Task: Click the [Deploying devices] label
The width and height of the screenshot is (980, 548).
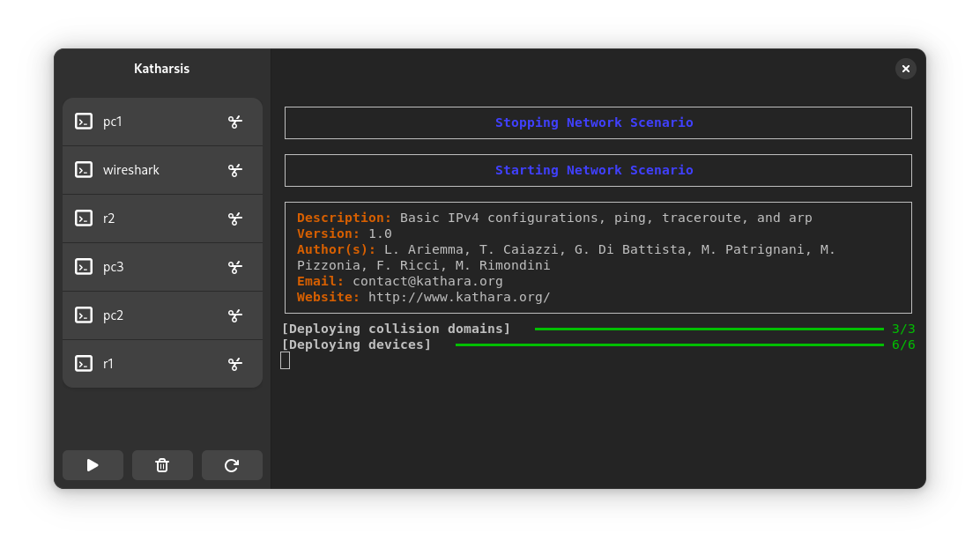Action: [x=356, y=344]
